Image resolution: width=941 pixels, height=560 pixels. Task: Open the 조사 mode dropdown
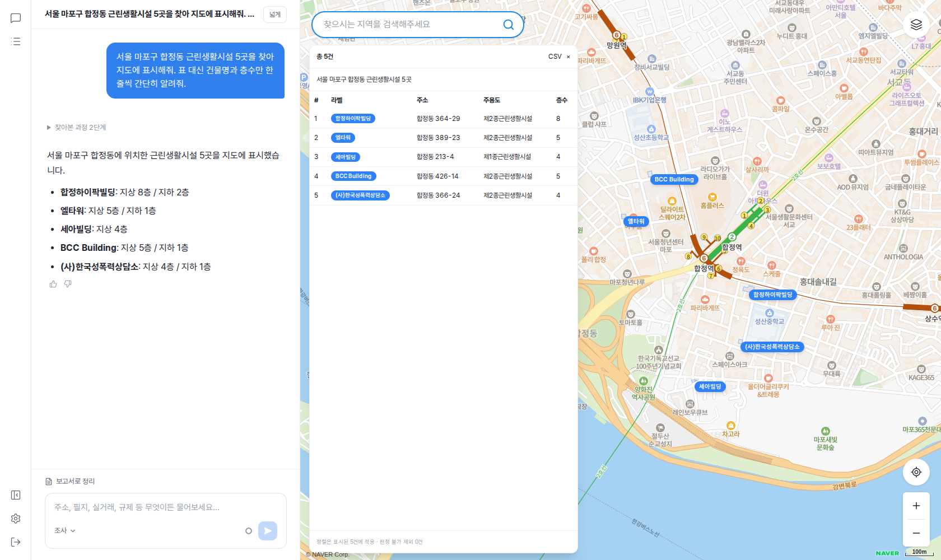pos(64,530)
